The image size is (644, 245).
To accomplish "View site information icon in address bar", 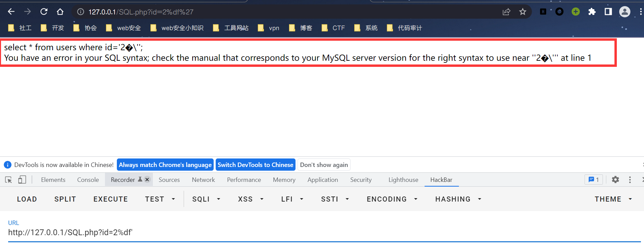I will (80, 12).
